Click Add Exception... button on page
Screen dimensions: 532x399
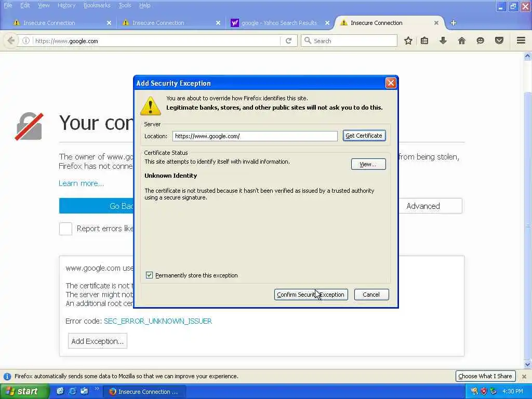point(98,341)
